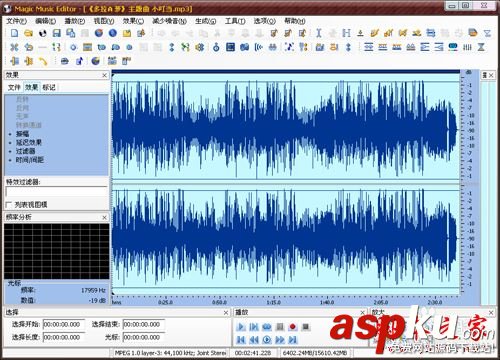Open the 效果(C) menu

133,21
